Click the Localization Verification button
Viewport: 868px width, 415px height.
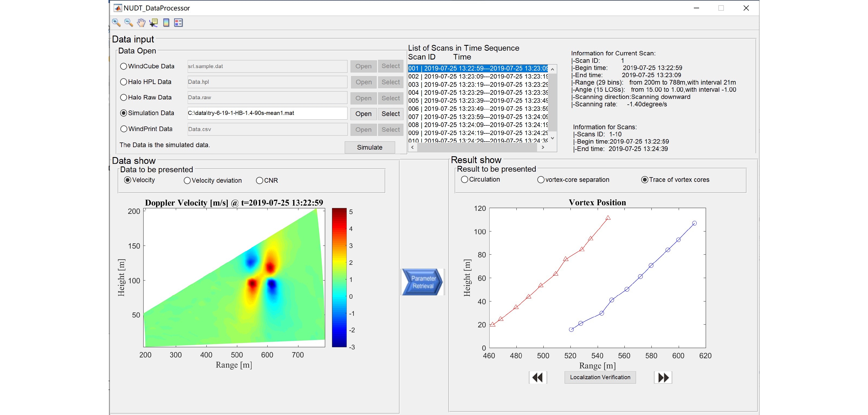(600, 377)
